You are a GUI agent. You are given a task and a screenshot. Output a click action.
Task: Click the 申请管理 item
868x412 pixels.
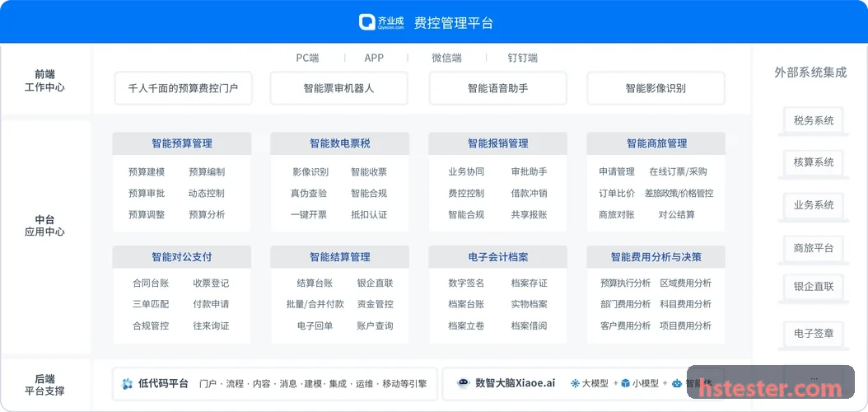point(617,172)
